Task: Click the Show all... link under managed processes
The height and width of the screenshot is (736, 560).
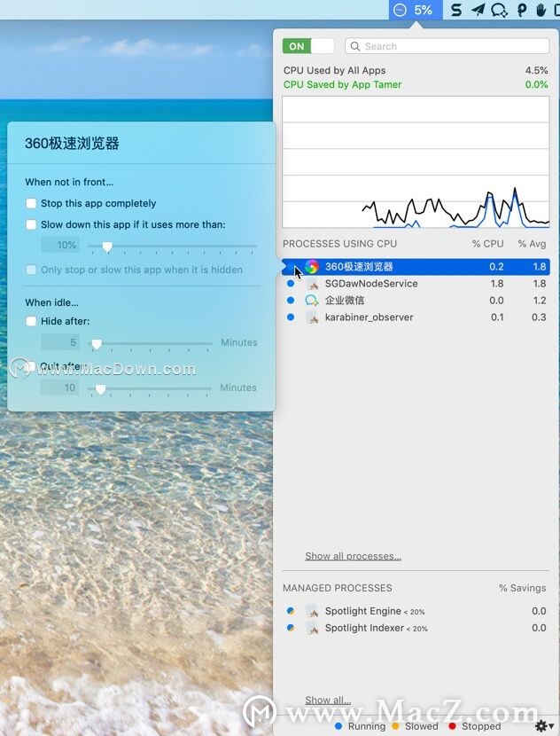Action: (x=328, y=701)
